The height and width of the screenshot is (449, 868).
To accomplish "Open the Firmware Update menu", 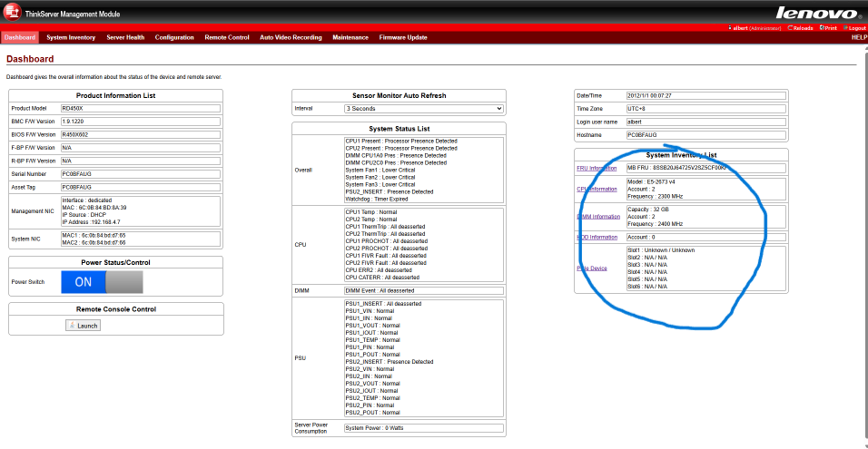I will 403,37.
